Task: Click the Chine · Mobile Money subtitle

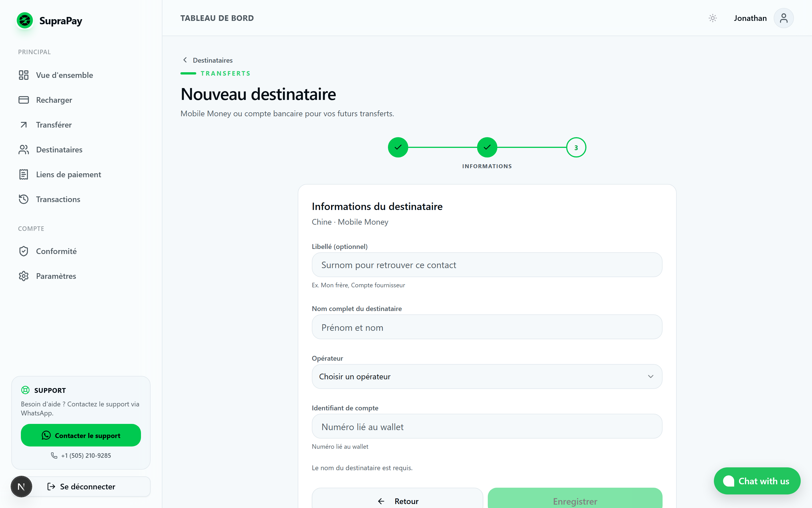Action: 350,222
